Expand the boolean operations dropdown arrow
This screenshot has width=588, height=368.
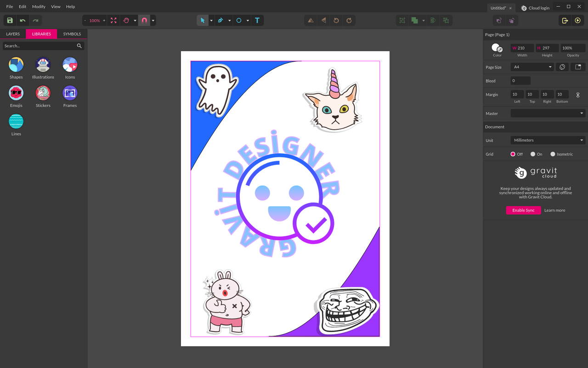[424, 21]
